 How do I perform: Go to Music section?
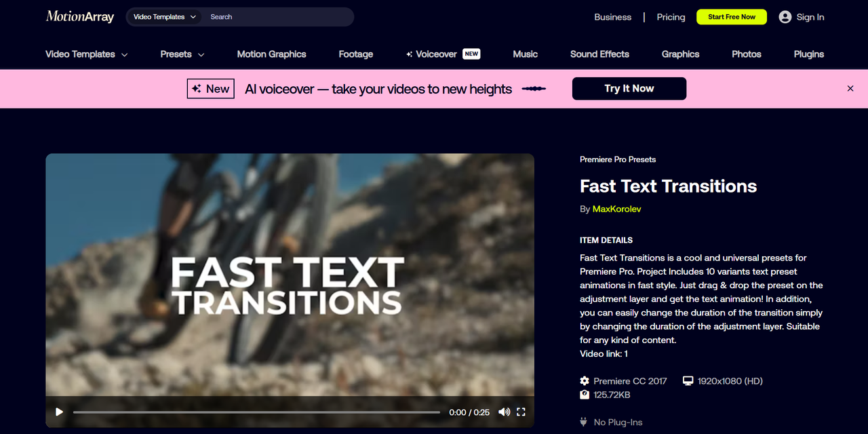(526, 54)
